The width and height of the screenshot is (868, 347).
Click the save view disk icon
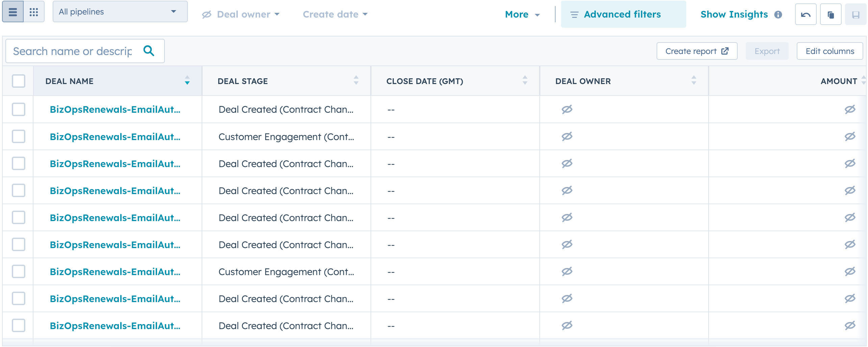click(855, 15)
